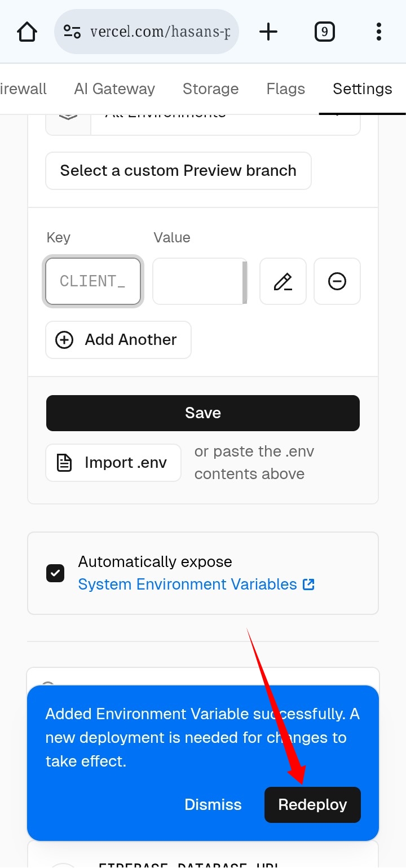This screenshot has height=868, width=406.
Task: Focus the Key input field
Action: [x=93, y=281]
